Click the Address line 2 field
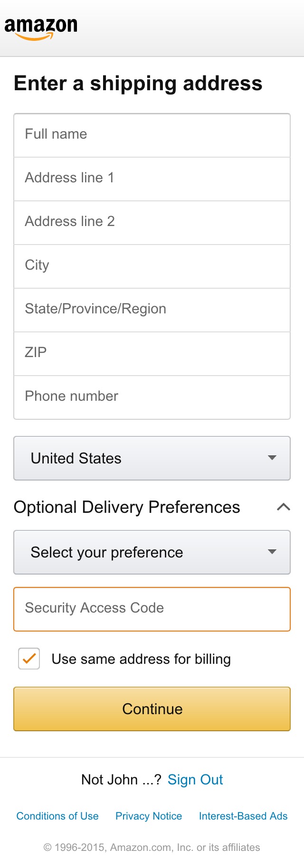This screenshot has width=304, height=868. pos(152,222)
